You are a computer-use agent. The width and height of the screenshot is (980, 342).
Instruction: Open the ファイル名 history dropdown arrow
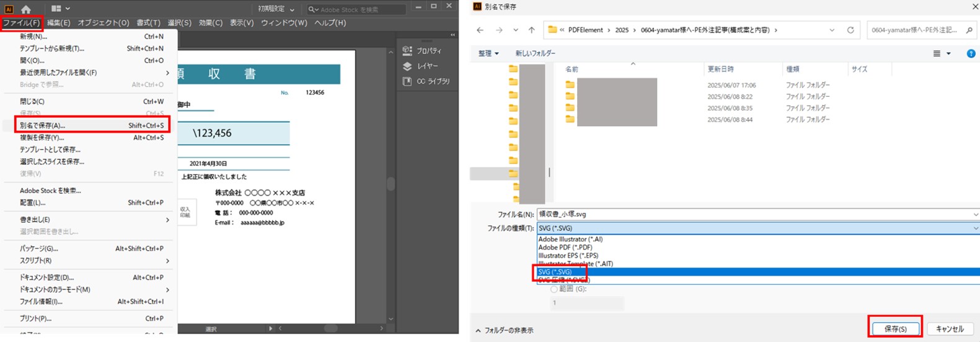tap(975, 215)
